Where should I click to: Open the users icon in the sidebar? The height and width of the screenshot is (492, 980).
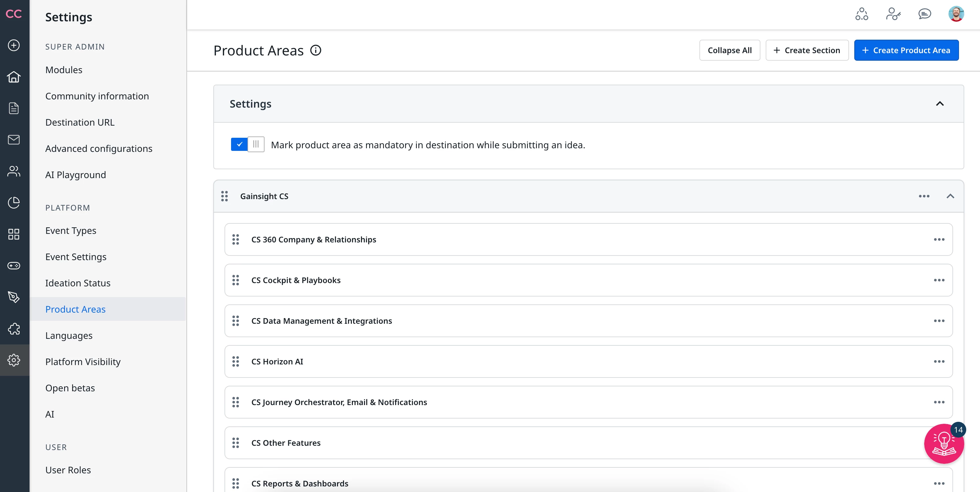coord(14,171)
